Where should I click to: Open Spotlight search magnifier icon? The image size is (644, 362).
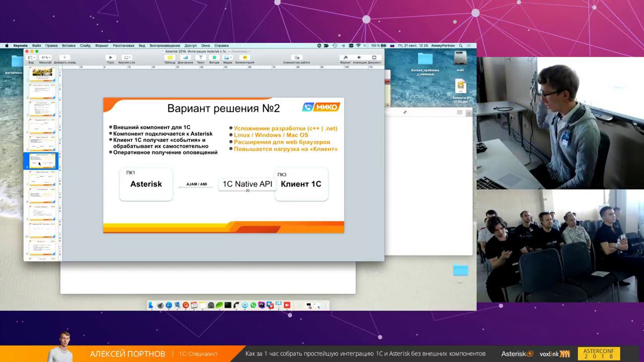coord(460,45)
